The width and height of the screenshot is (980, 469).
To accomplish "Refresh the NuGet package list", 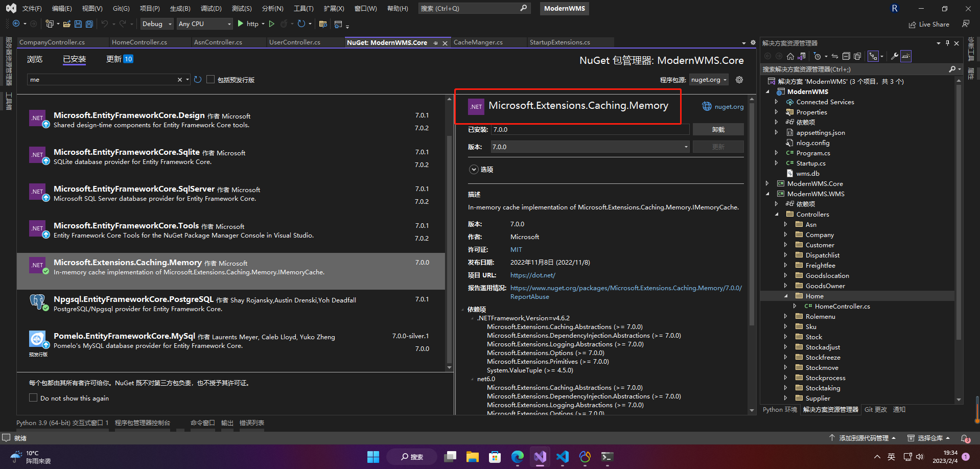I will pyautogui.click(x=198, y=80).
